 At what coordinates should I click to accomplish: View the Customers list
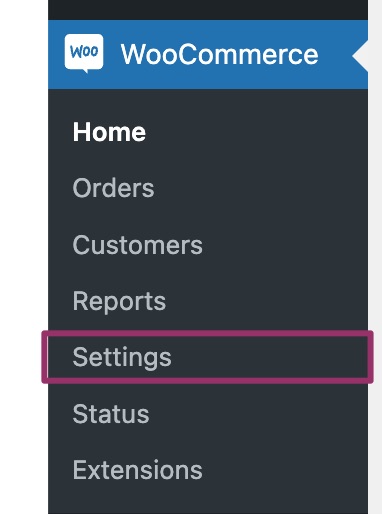(x=138, y=245)
